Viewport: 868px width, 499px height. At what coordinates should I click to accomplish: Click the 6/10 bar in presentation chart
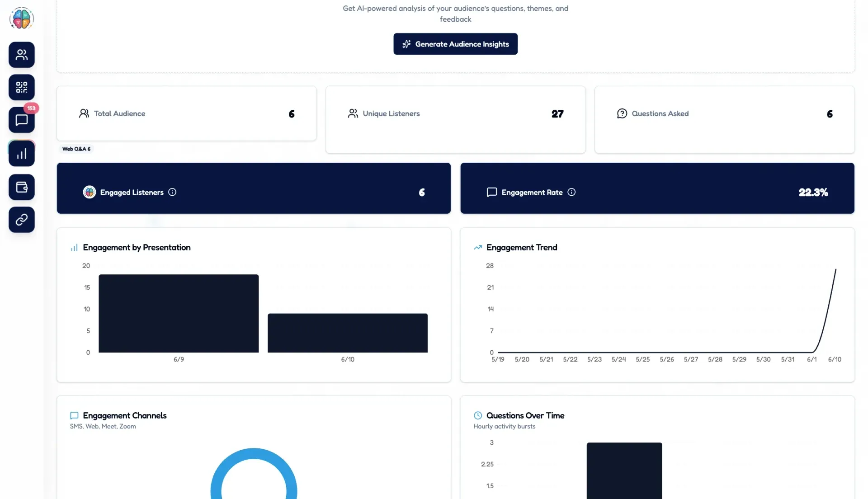click(x=348, y=333)
